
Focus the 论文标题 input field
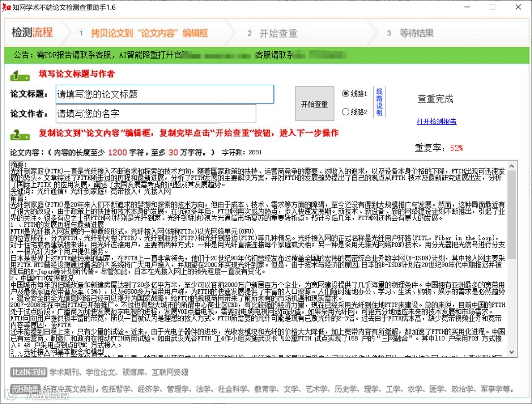[165, 94]
